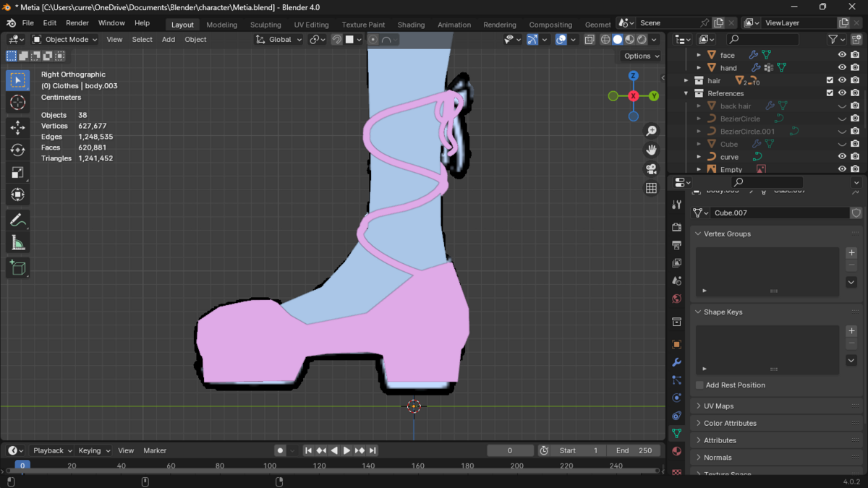Open the Scene properties tab
The width and height of the screenshot is (868, 488).
676,281
